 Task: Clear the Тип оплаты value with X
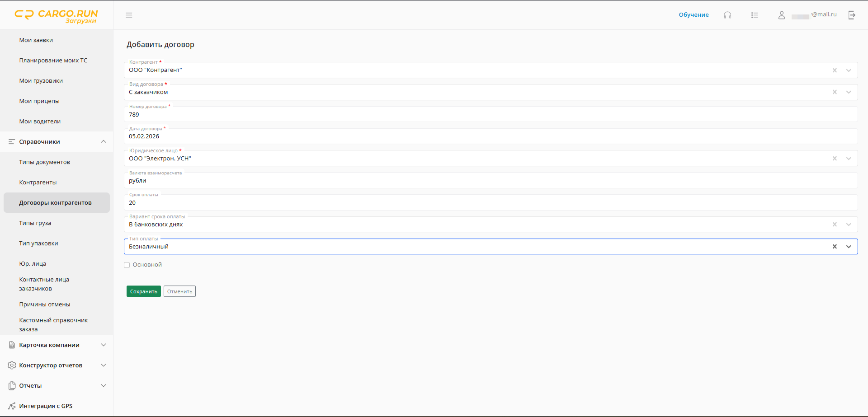coord(835,247)
